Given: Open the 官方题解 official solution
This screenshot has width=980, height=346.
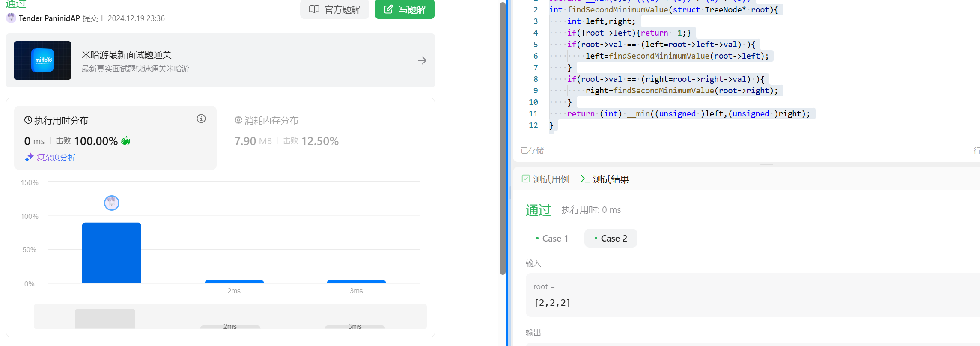Looking at the screenshot, I should (335, 9).
